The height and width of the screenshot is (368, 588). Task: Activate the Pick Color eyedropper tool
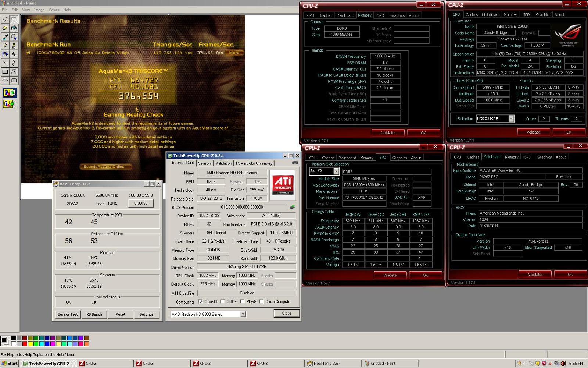tap(5, 37)
